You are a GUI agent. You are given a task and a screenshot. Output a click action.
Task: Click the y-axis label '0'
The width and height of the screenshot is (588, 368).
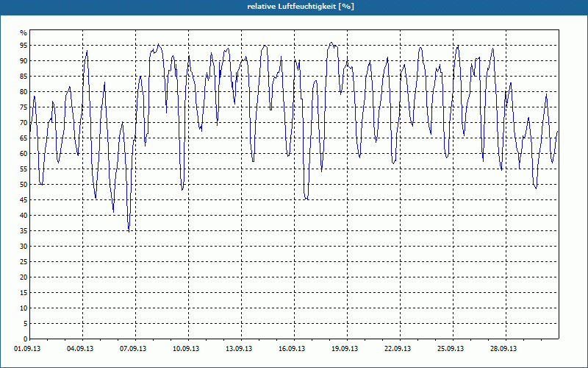tap(25, 339)
